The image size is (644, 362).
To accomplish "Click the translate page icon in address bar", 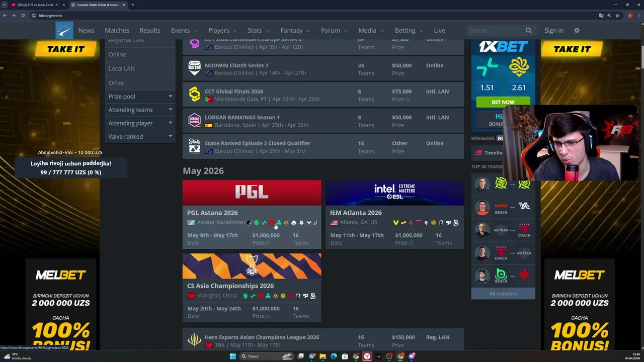I will [601, 16].
